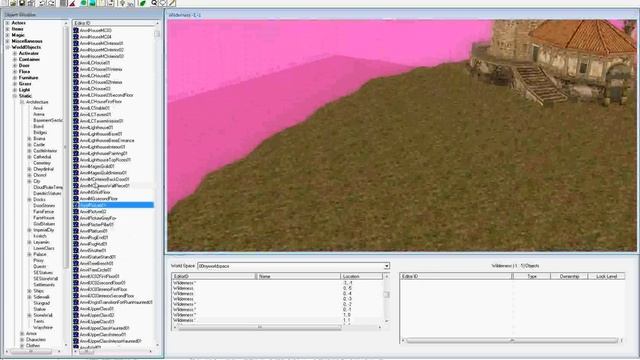The height and width of the screenshot is (360, 640).
Task: Select Arena under Architecture
Action: point(39,114)
